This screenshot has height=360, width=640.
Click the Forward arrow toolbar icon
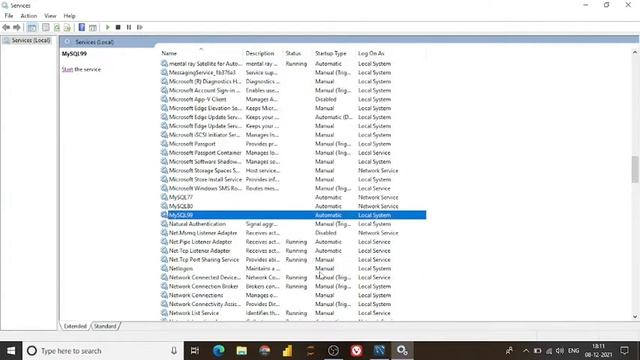coord(17,27)
